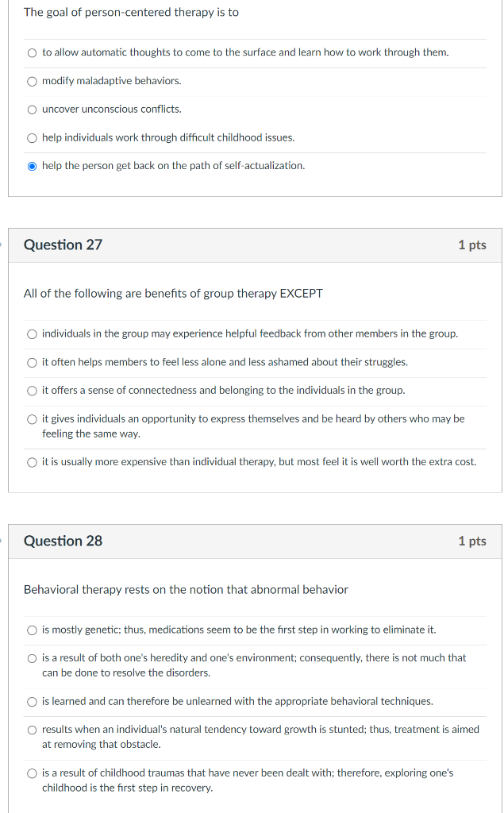Image resolution: width=504 pixels, height=813 pixels.
Task: Click the group therapy EXCEPT question text
Action: [x=173, y=294]
